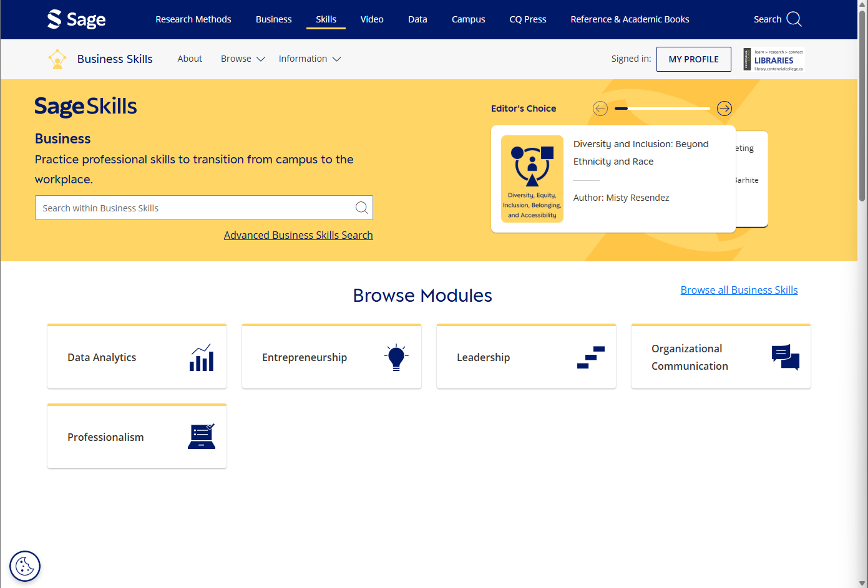Go to next Editor's Choice slide arrow
This screenshot has height=588, width=868.
coord(724,108)
